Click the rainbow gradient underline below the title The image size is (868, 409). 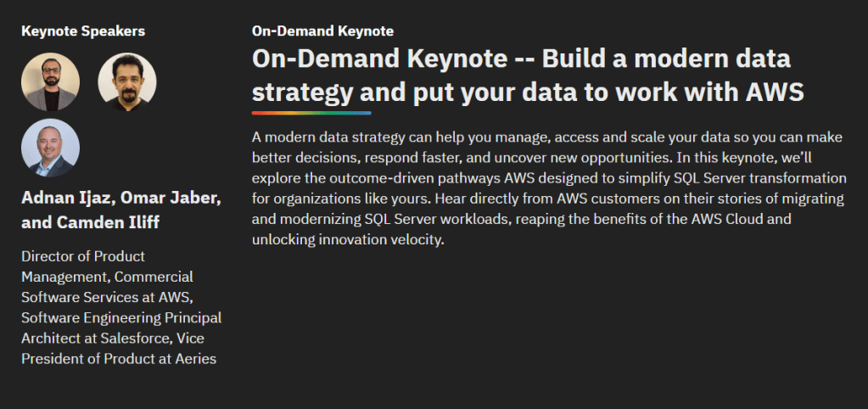click(x=311, y=112)
